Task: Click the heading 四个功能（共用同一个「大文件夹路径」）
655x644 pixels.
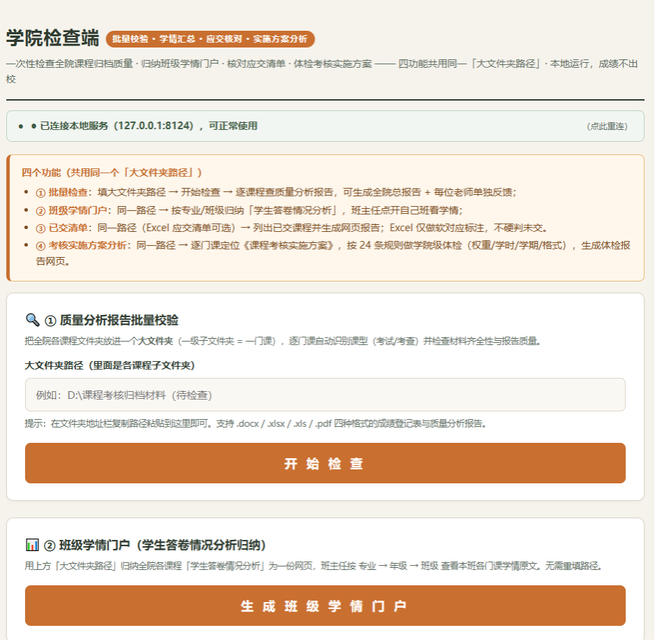Action: (x=112, y=173)
